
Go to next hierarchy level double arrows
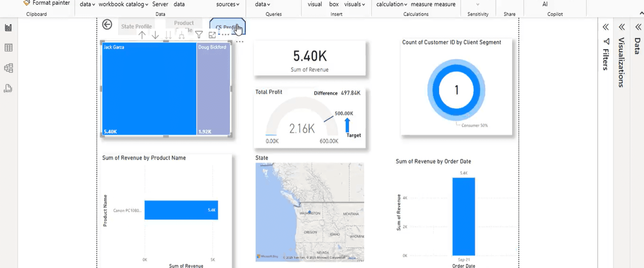click(x=168, y=35)
